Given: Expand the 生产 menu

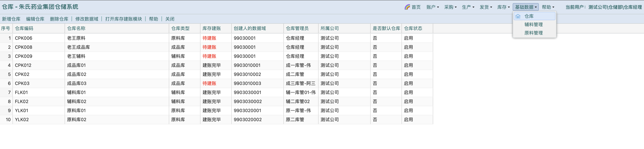Looking at the screenshot, I should click(x=468, y=7).
